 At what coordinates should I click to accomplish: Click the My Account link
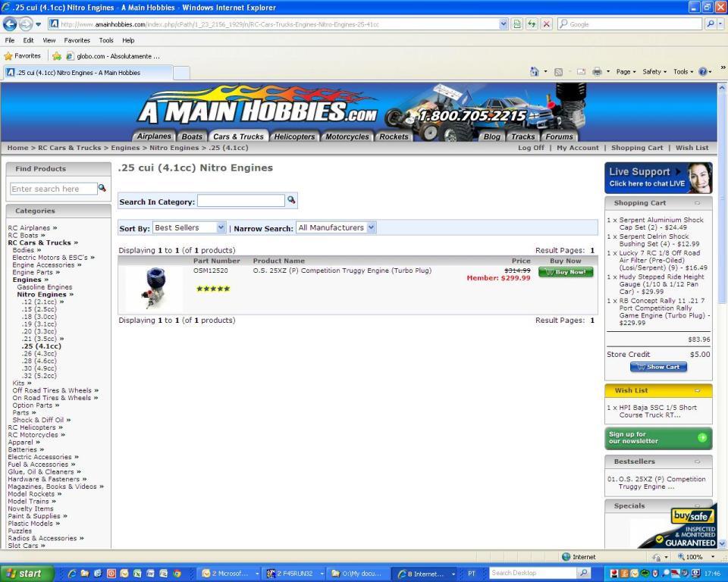(x=578, y=148)
